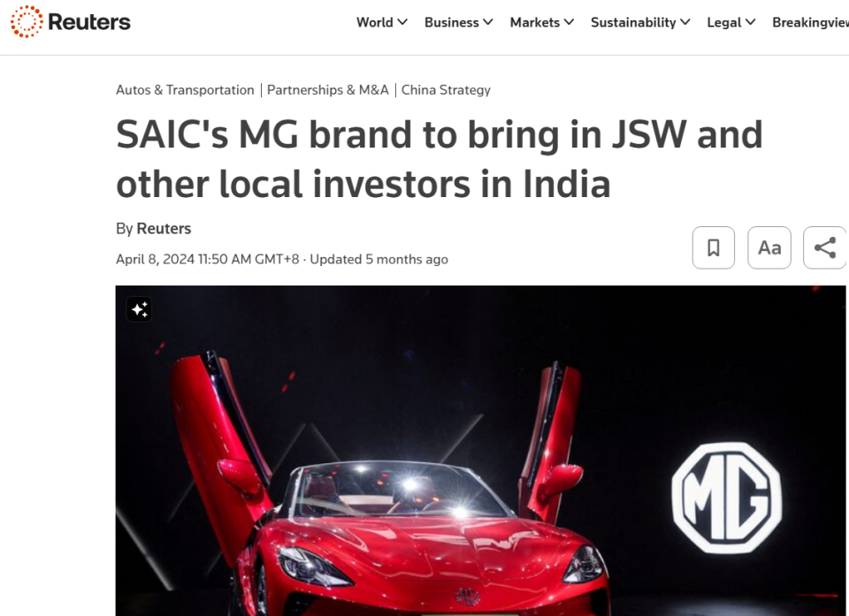849x616 pixels.
Task: Click the red MG car article photo
Action: 480,451
